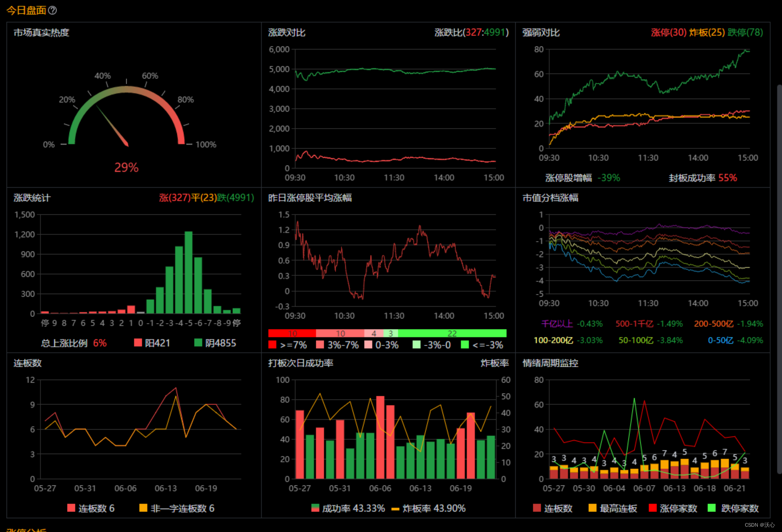
Task: Click the bright green 22 distribution bar segment
Action: (x=452, y=333)
